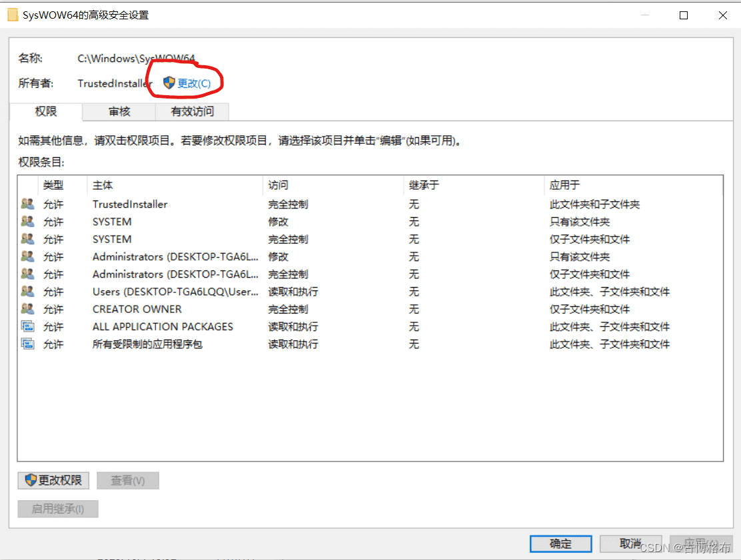Click the icon of the CREATOR OWNER entry

(27, 309)
